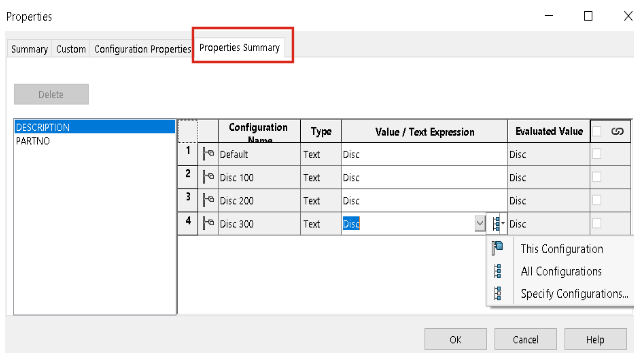The image size is (640, 360).
Task: Click the Specify Configurations tree icon
Action: click(498, 293)
